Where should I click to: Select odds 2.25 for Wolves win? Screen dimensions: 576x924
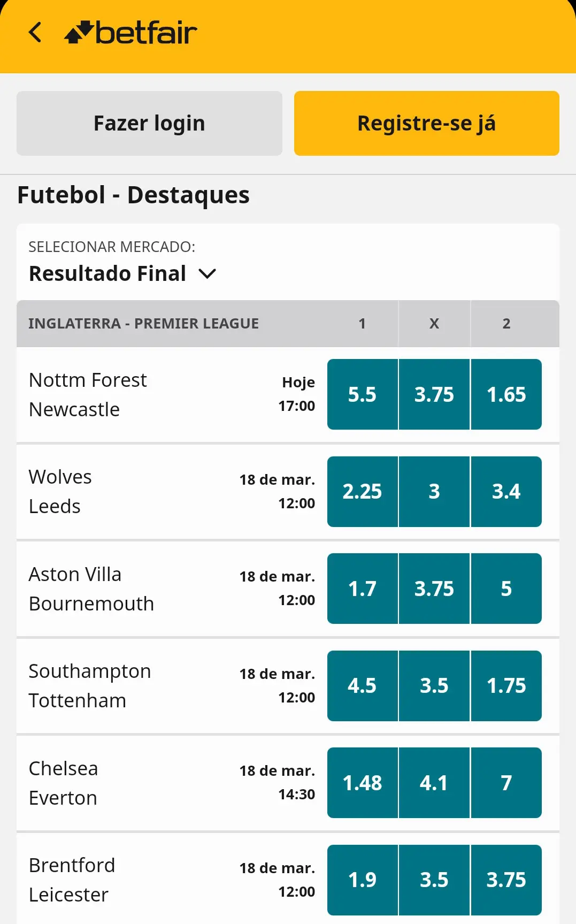point(363,491)
